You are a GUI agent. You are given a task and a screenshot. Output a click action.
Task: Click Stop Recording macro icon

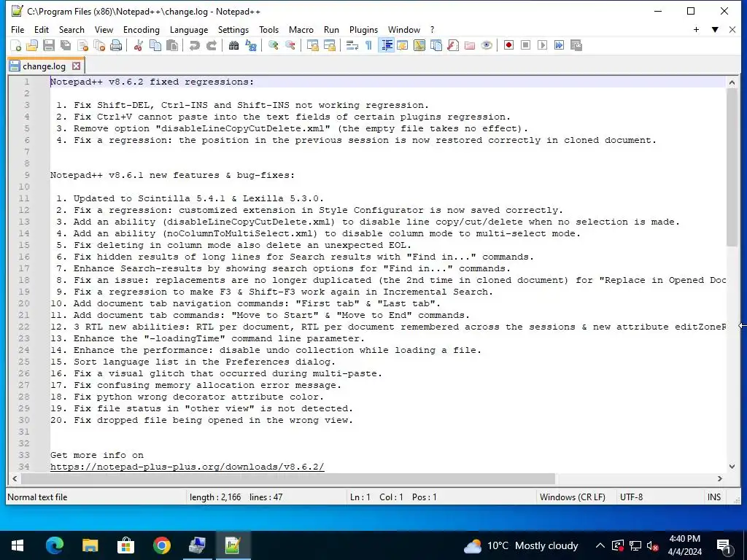[x=525, y=45]
